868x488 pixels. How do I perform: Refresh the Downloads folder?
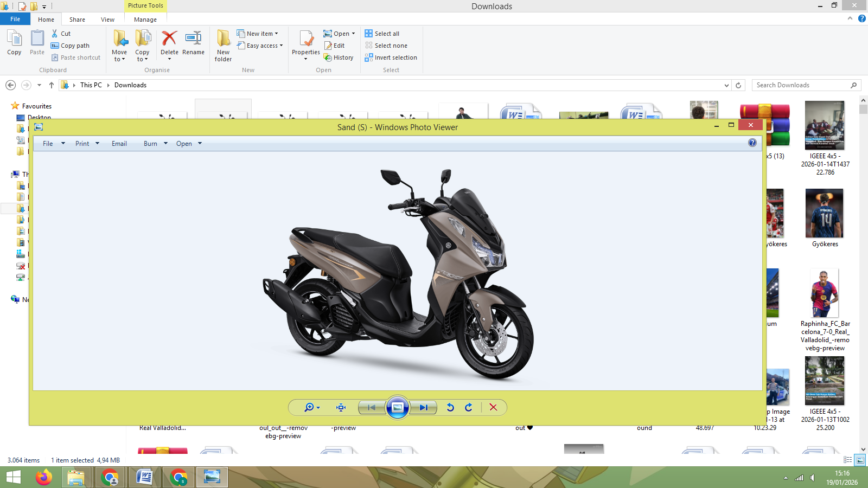pos(738,85)
